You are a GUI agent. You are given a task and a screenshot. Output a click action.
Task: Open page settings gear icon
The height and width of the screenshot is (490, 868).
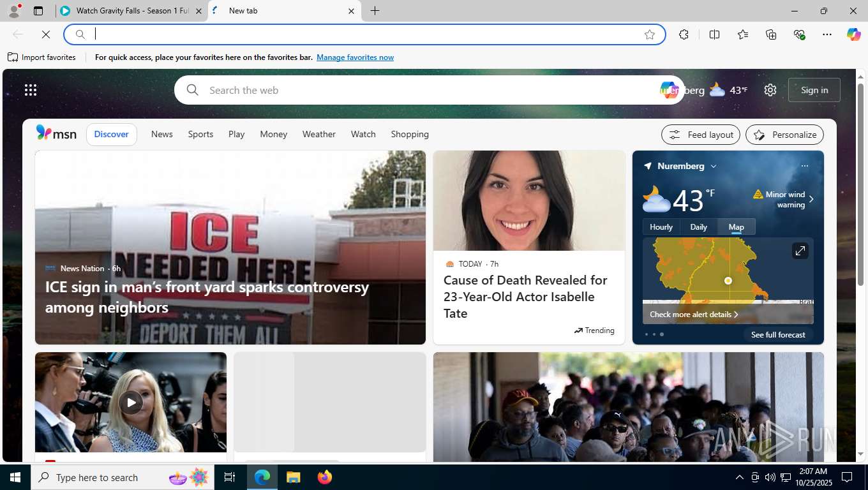coord(770,90)
